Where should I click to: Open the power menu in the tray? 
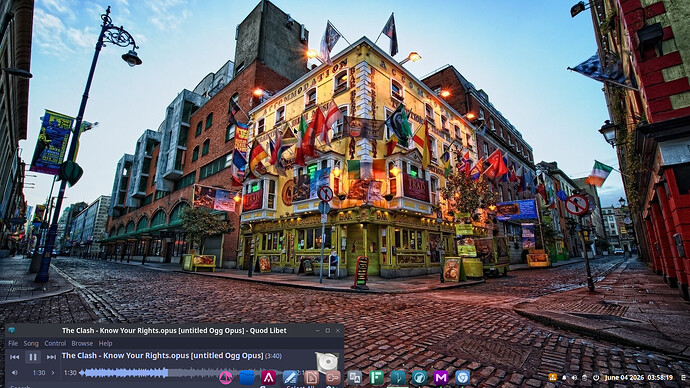pyautogui.click(x=596, y=377)
